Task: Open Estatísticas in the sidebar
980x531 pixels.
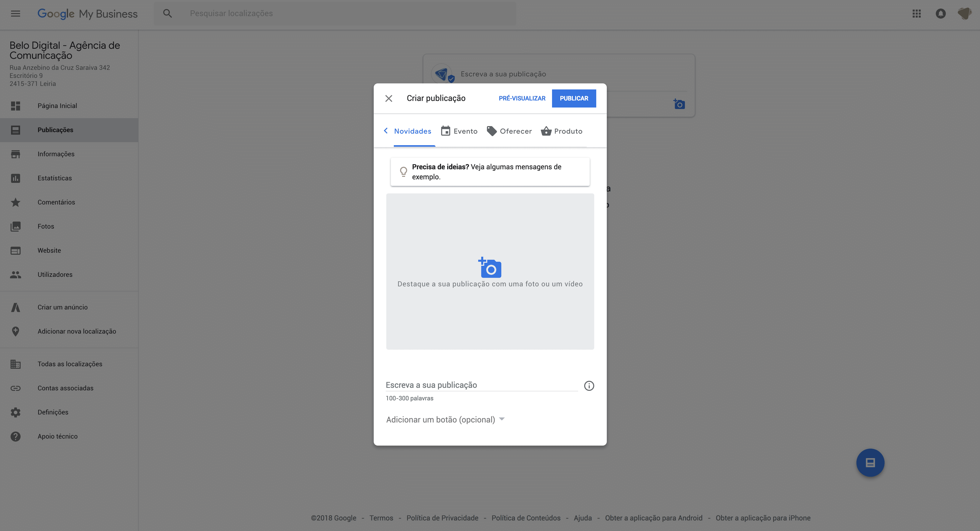Action: (55, 178)
